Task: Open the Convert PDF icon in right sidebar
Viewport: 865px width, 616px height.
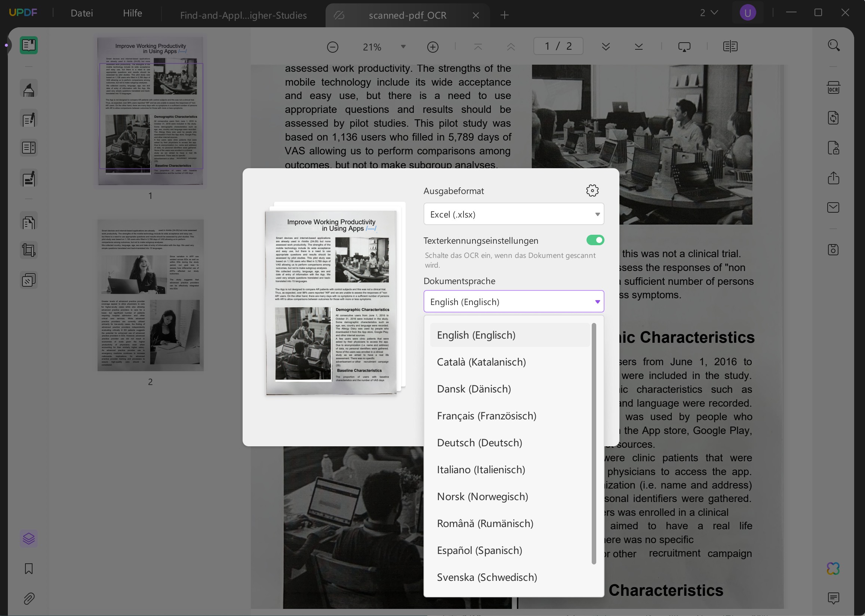Action: tap(833, 118)
